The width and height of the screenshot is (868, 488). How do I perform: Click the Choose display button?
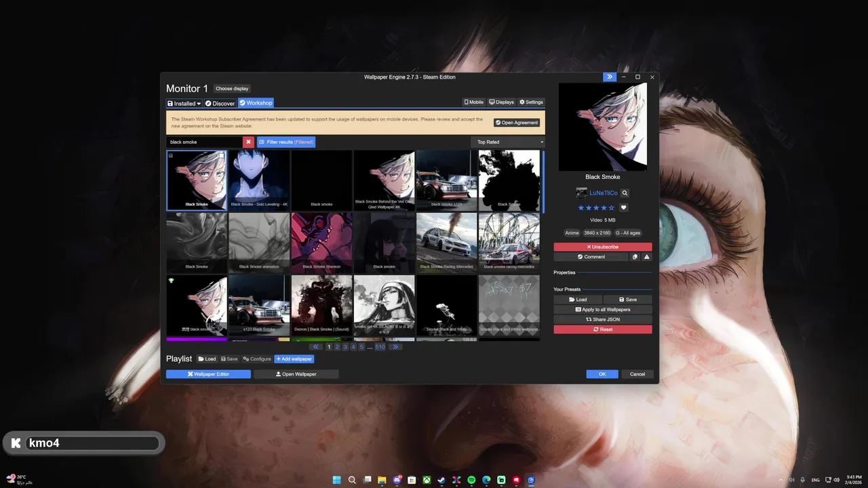click(232, 89)
